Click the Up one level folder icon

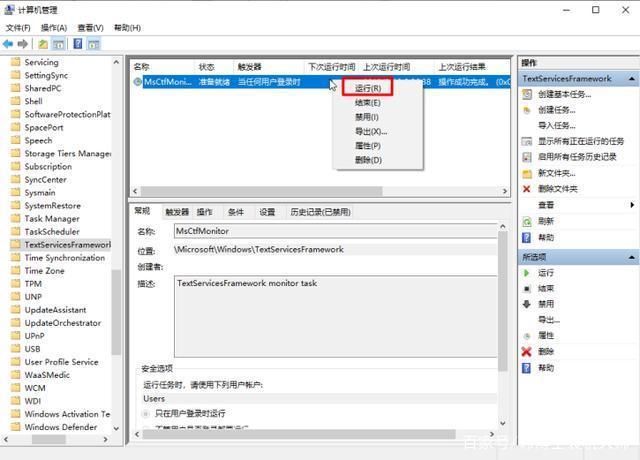click(x=43, y=44)
